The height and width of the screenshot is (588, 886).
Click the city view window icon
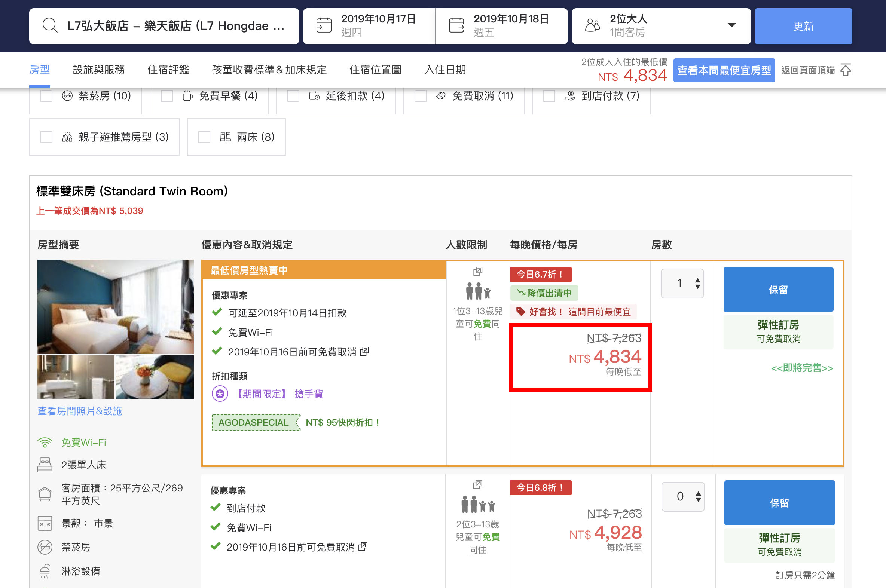[x=45, y=524]
